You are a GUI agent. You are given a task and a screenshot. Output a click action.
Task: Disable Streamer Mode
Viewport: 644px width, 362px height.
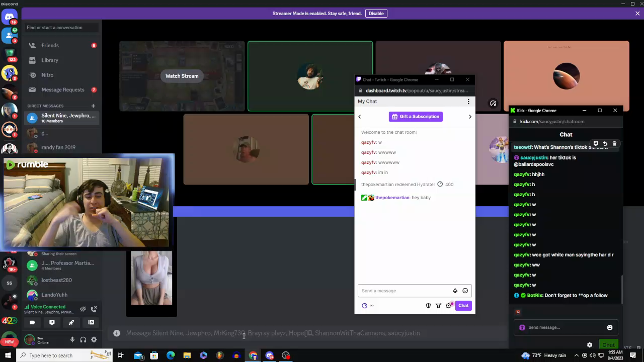(376, 14)
